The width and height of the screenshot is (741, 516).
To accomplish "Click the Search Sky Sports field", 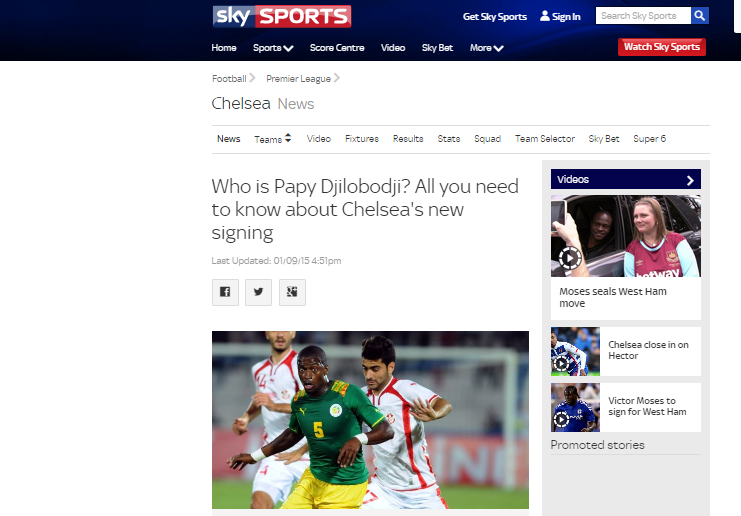I will click(643, 16).
